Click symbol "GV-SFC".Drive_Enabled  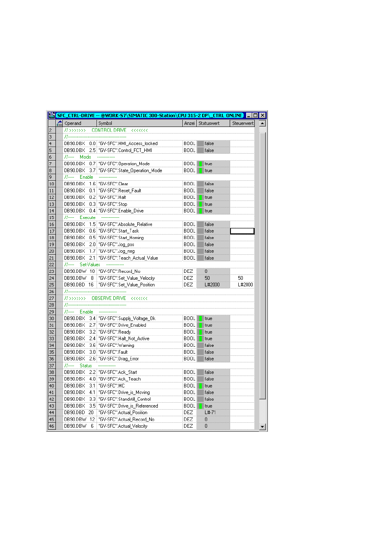click(x=122, y=325)
